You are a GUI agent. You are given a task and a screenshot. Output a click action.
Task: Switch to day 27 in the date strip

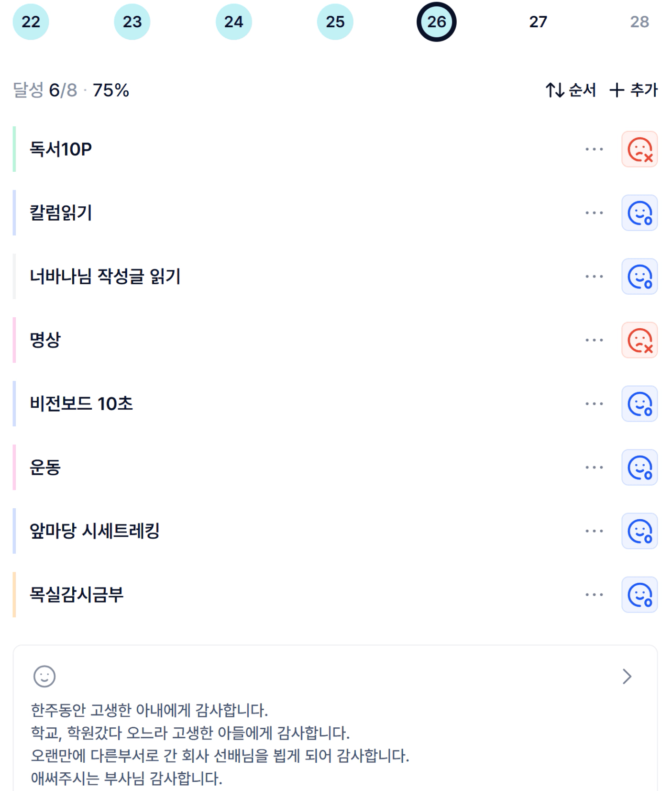(x=538, y=22)
